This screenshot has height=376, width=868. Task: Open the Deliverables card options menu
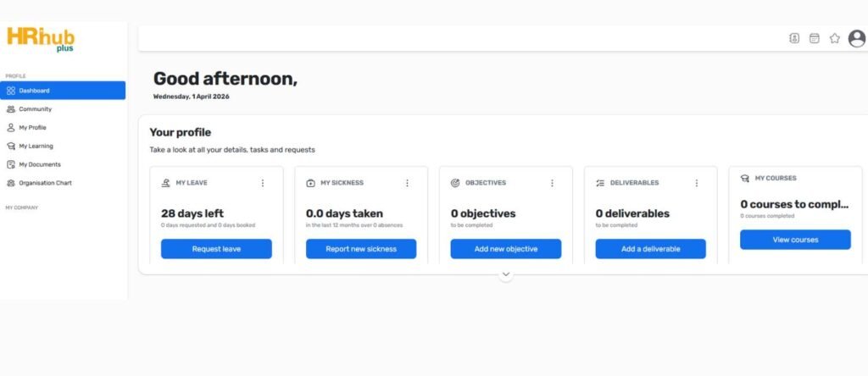(697, 183)
